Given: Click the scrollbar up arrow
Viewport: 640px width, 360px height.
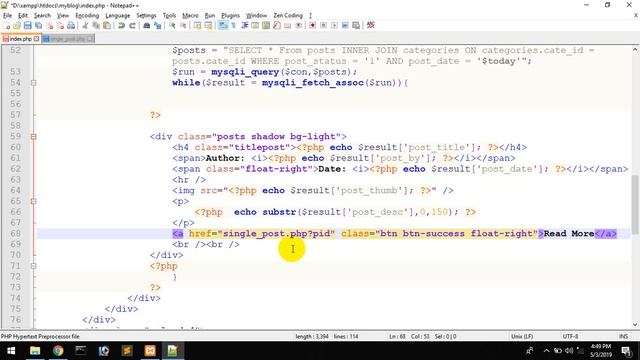Looking at the screenshot, I should pos(635,50).
